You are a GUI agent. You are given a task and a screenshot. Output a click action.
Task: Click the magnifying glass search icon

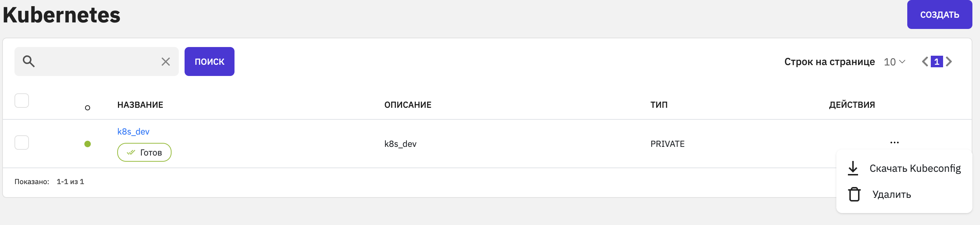(x=29, y=61)
